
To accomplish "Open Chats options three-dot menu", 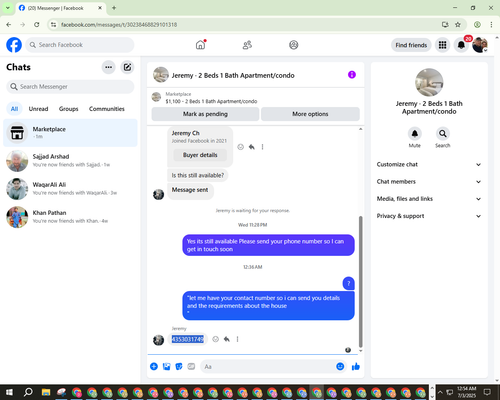I will click(108, 67).
